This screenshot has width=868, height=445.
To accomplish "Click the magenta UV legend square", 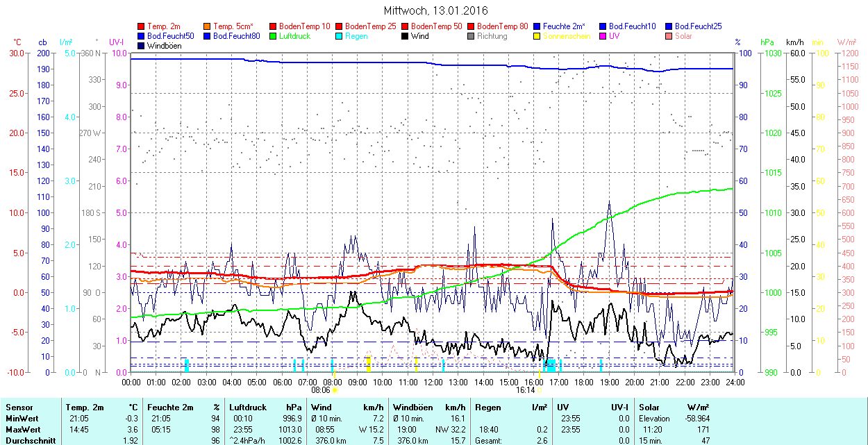I will coord(602,36).
